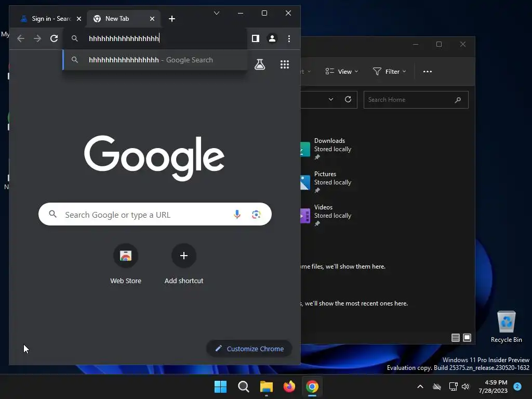
Task: Open Chrome side panel icon
Action: [x=256, y=38]
